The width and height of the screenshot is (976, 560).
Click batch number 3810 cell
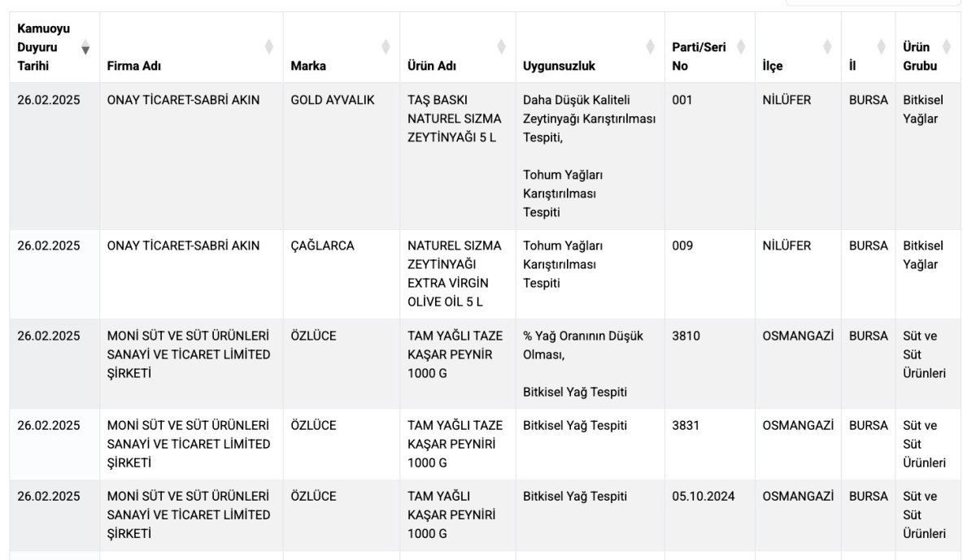pos(686,336)
